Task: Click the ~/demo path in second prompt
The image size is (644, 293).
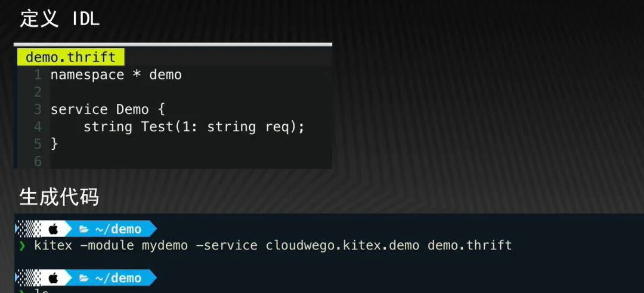Action: point(118,278)
